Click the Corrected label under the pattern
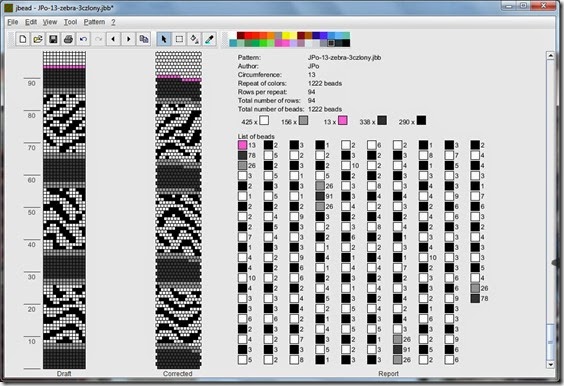Viewport: 564px width, 386px height. click(178, 374)
